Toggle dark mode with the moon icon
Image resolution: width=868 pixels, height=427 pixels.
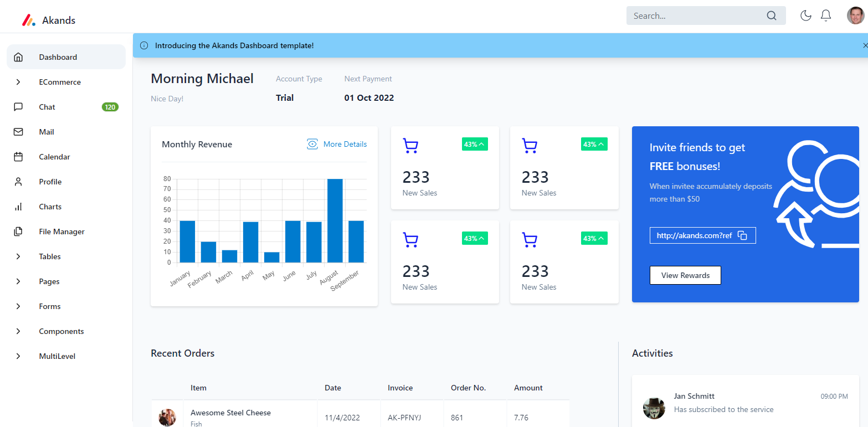(806, 16)
